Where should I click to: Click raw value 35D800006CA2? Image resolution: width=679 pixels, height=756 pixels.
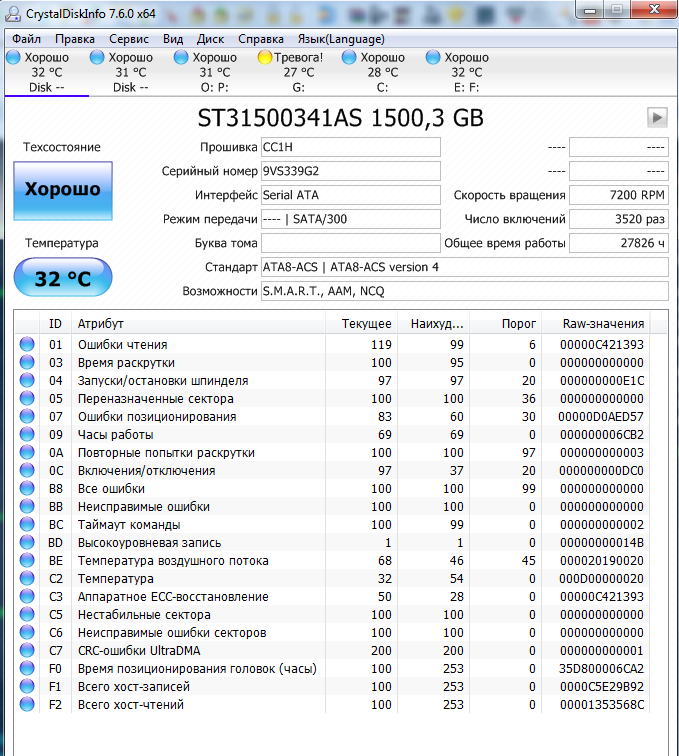pyautogui.click(x=601, y=669)
